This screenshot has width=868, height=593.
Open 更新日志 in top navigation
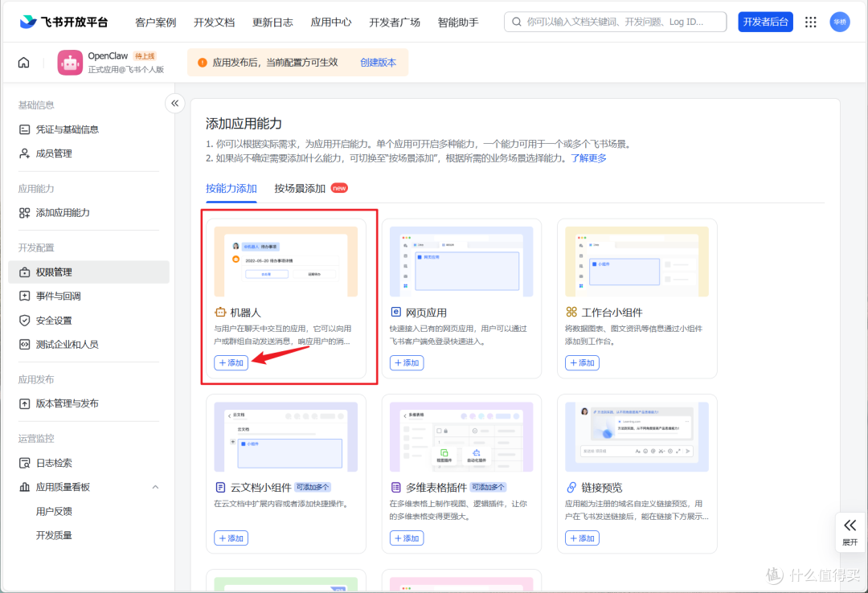[x=272, y=22]
